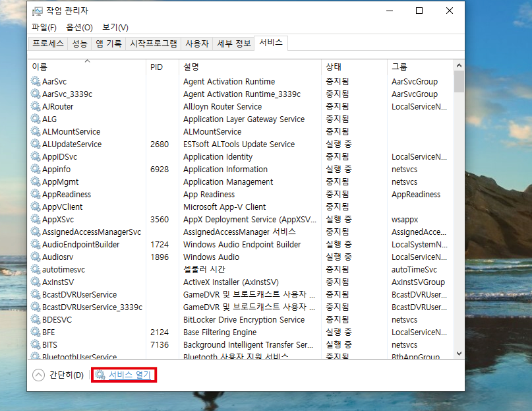Click the gear icon of AppVClient
The width and height of the screenshot is (532, 411).
point(36,206)
